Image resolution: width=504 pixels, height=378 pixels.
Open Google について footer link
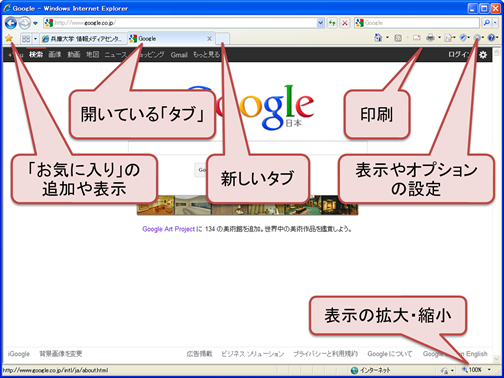[390, 354]
